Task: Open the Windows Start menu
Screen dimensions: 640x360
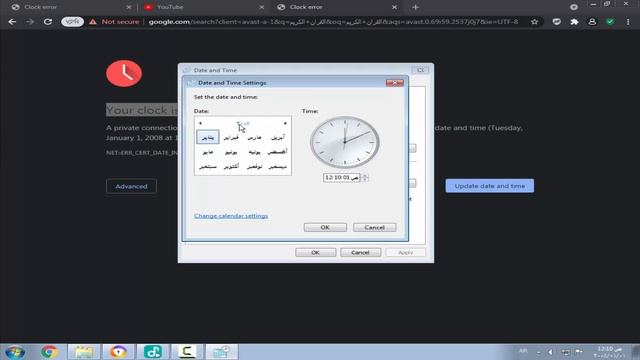Action: (15, 352)
